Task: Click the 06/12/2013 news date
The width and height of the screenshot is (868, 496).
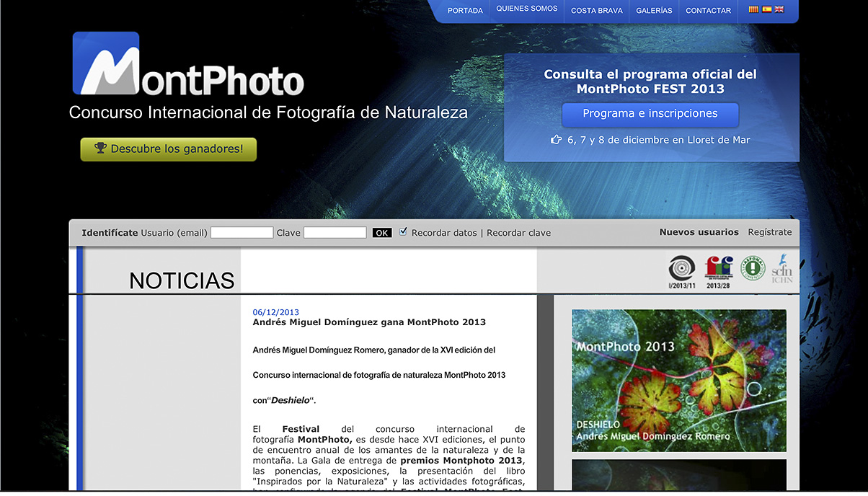Action: coord(275,312)
